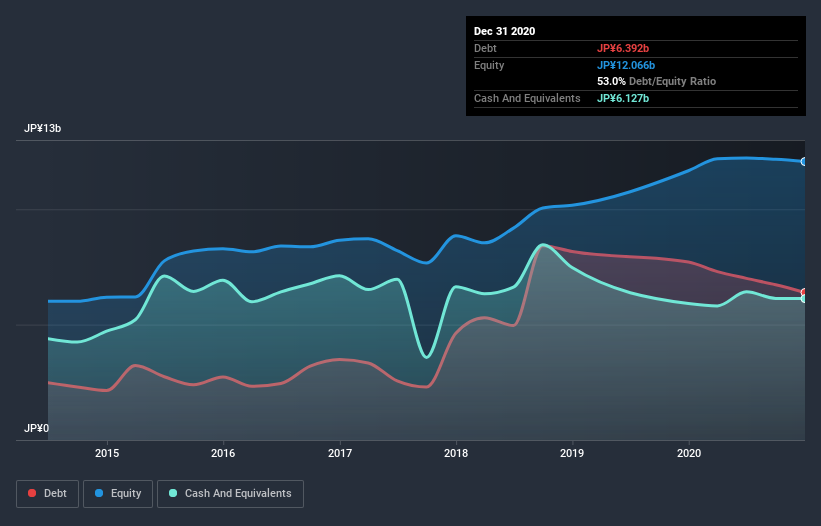Screen dimensions: 821x526
Task: Click the Equity value JP¥12.066b
Action: [626, 65]
